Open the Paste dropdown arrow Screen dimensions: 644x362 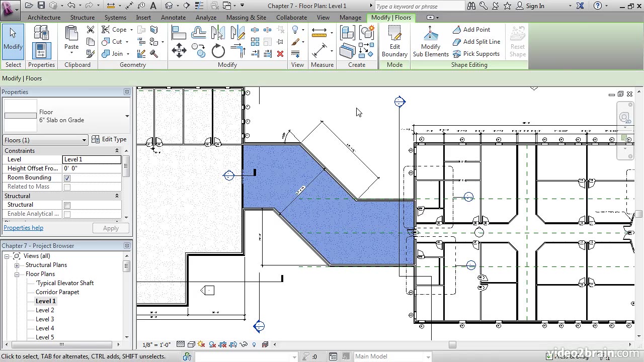pyautogui.click(x=71, y=53)
